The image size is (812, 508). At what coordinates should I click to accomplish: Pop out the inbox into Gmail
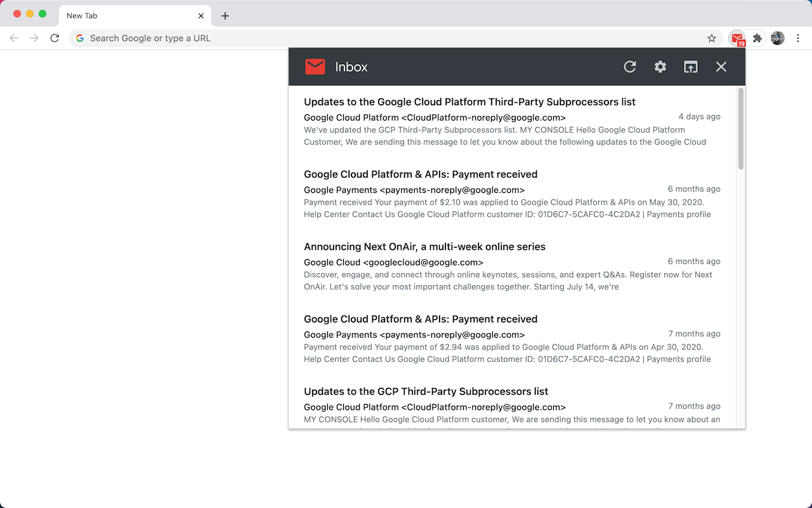pyautogui.click(x=690, y=67)
